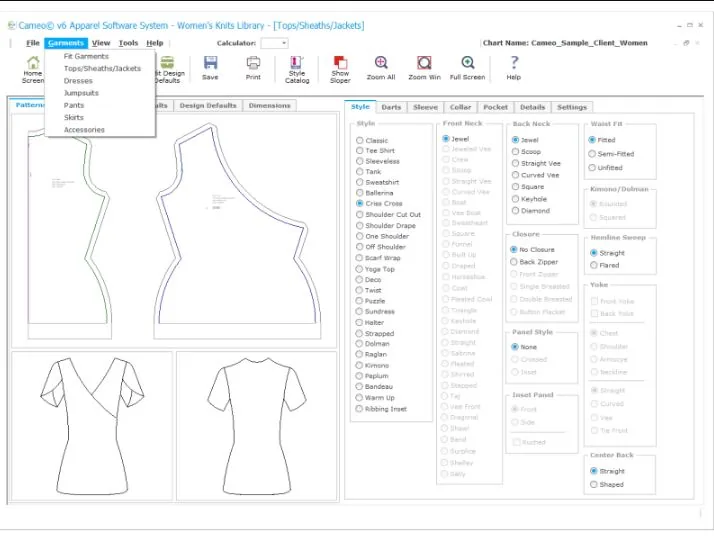Choose Fit Garments from Garments menu

click(x=86, y=56)
